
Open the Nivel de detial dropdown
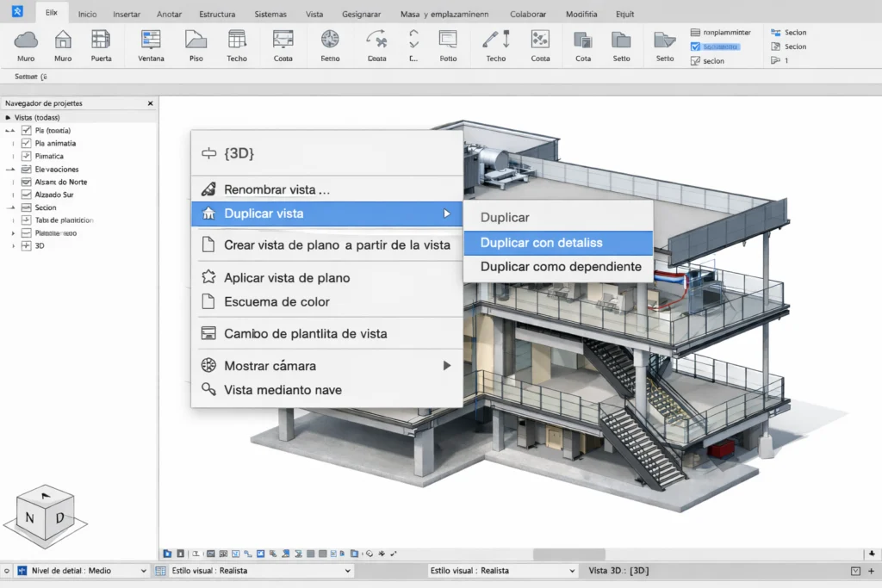[x=143, y=570]
